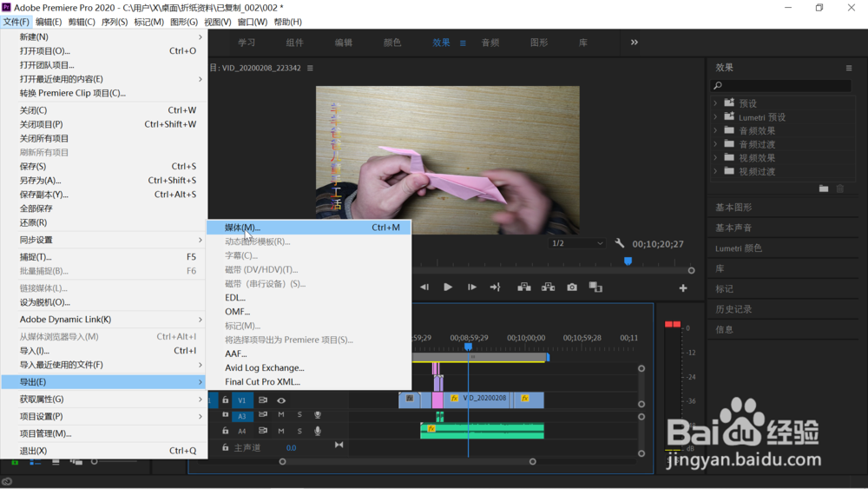868x489 pixels.
Task: Expand the Lumetri 预设 folder
Action: coord(715,117)
